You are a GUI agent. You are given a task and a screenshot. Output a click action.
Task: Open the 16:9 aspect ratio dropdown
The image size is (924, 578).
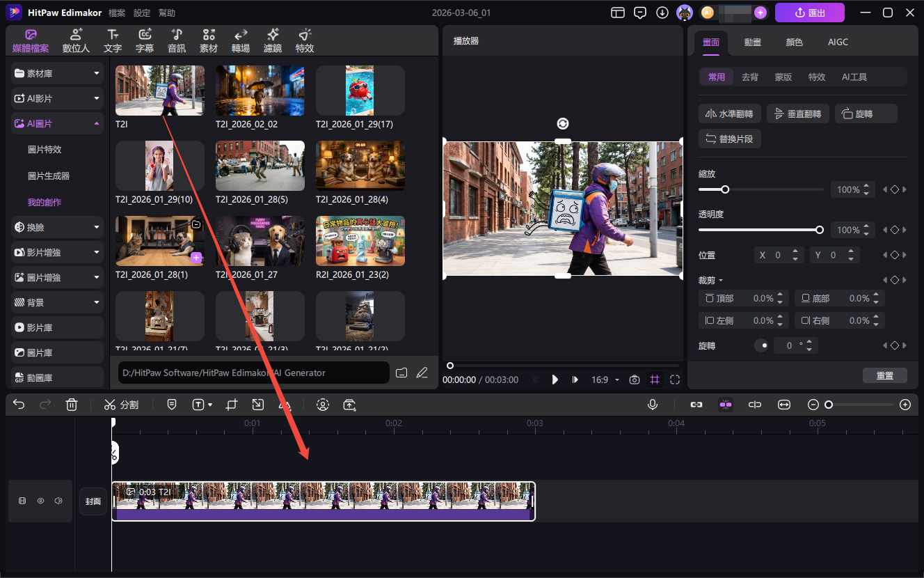[x=605, y=380]
